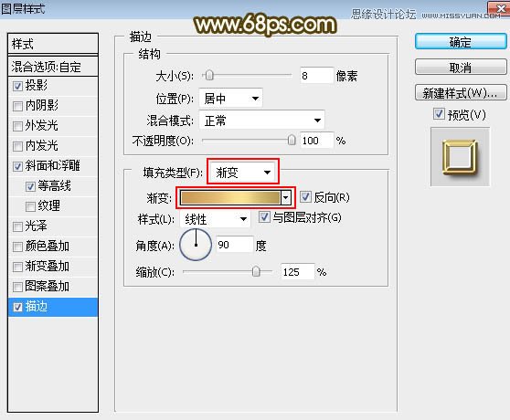Viewport: 510px width, 420px height.
Task: Confirm with the 确定 button
Action: pyautogui.click(x=461, y=42)
